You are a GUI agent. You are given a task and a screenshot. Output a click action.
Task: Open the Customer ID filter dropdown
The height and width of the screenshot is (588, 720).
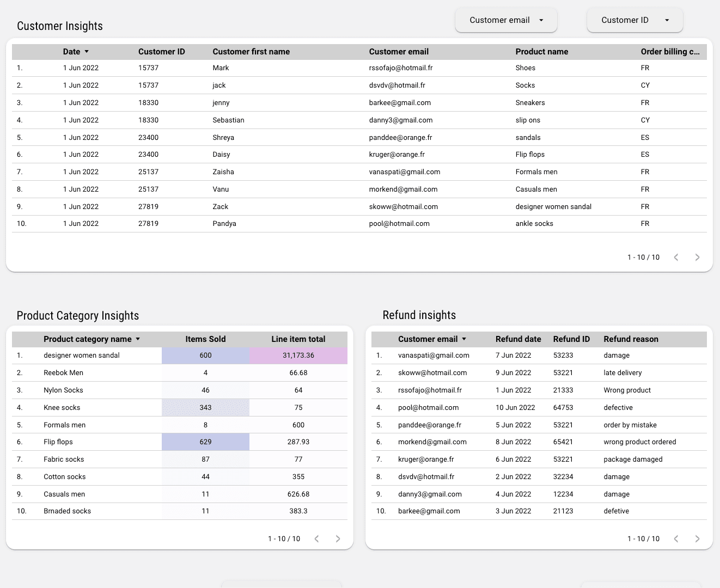click(x=634, y=20)
